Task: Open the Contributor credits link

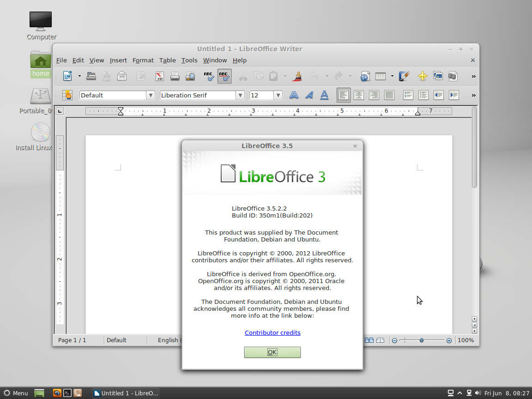Action: [x=272, y=332]
